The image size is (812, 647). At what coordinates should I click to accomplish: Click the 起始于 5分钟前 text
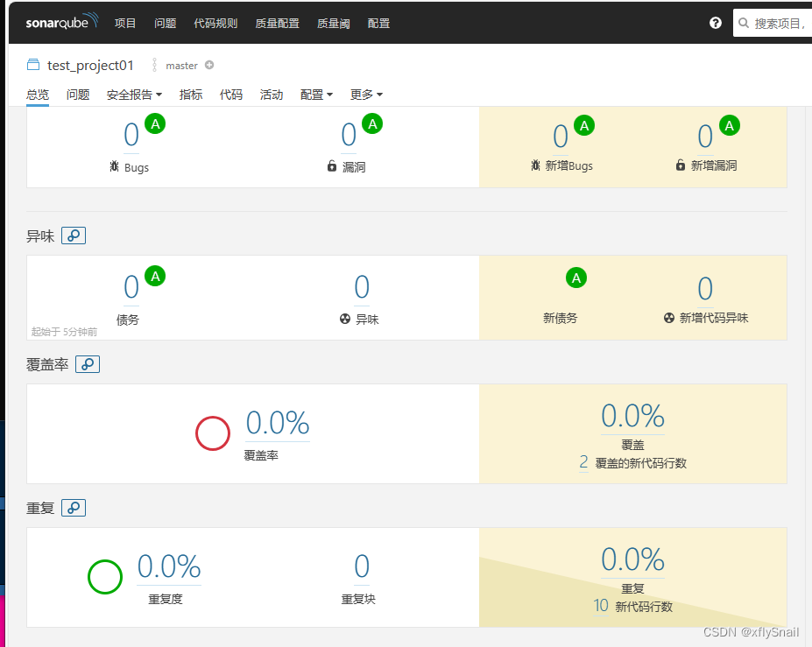(64, 332)
